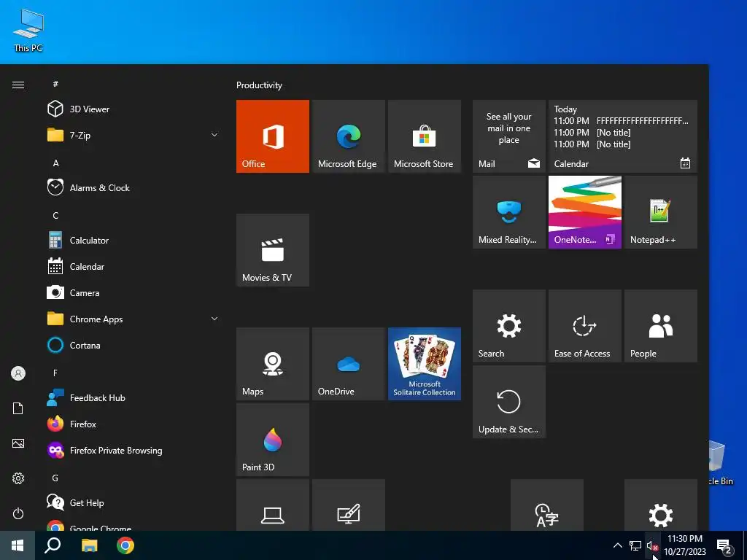Viewport: 747px width, 560px height.
Task: Launch the Mixed Reality tile
Action: coord(508,212)
